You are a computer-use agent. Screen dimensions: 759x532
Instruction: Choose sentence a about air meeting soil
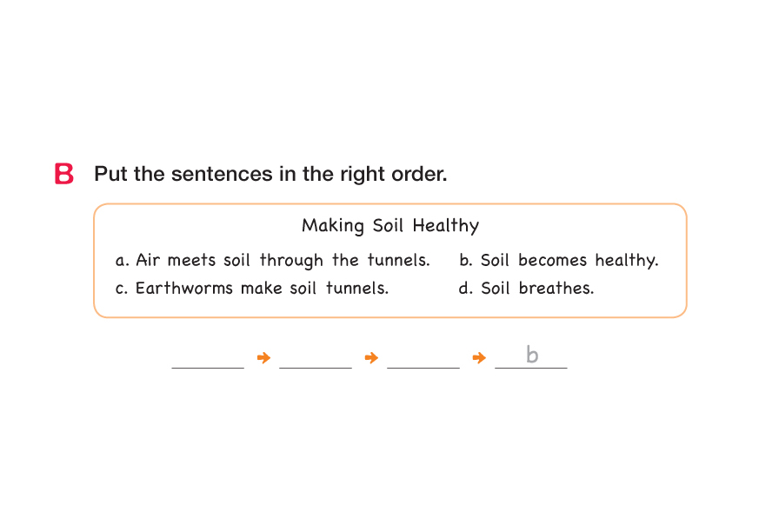point(273,260)
